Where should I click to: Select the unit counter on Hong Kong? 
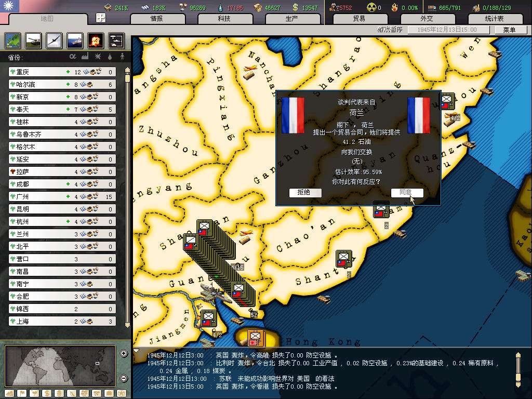point(255,338)
